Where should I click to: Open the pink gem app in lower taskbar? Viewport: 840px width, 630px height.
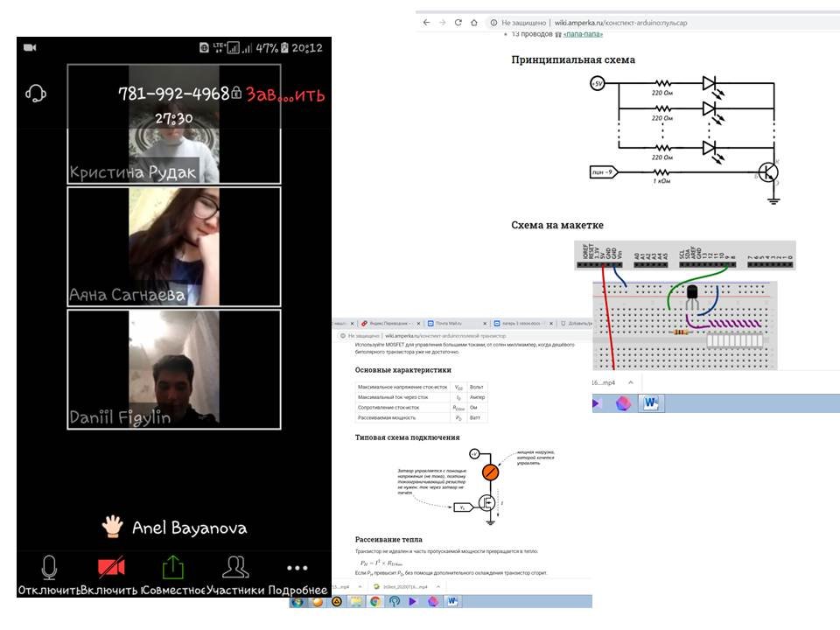[x=433, y=602]
